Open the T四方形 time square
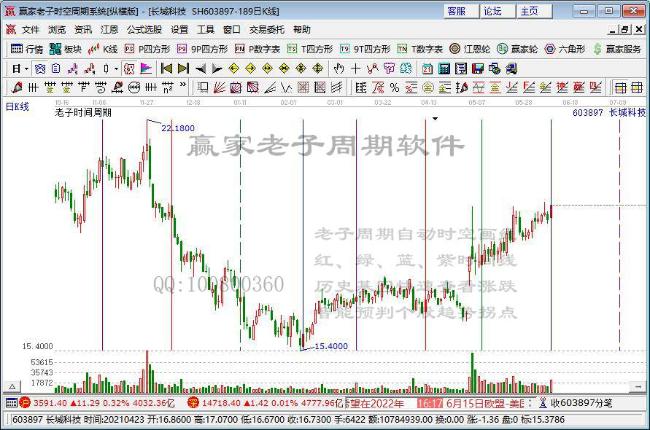 (310, 49)
